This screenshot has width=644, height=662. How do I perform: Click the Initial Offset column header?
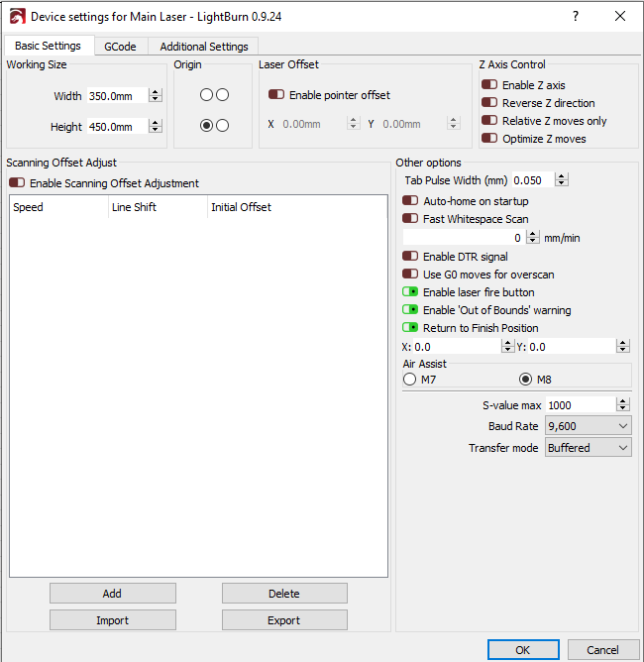297,207
